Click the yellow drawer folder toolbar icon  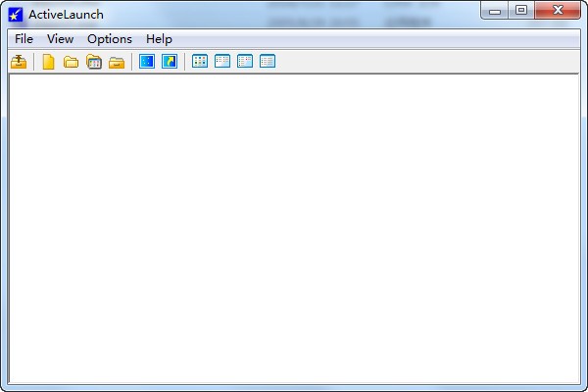pos(117,62)
